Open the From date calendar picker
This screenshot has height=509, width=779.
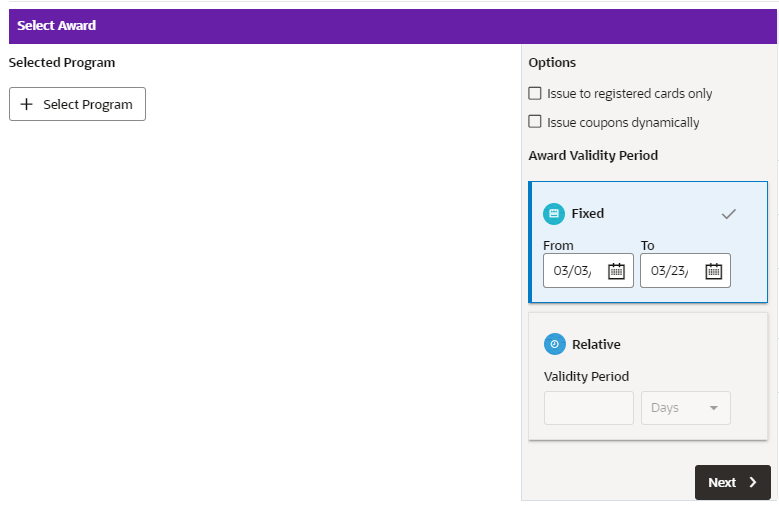(616, 271)
